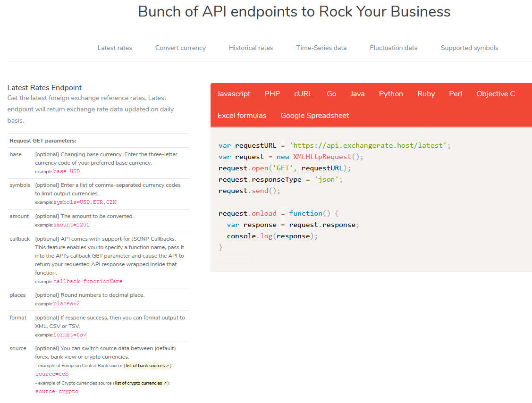The height and width of the screenshot is (403, 532).
Task: Click the source=ecb example code
Action: (52, 374)
